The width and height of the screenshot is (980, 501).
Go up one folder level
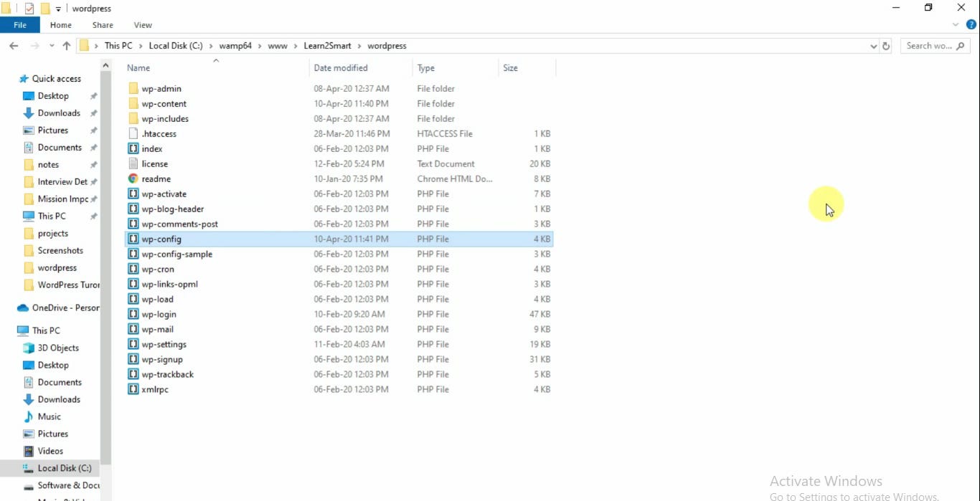point(67,46)
